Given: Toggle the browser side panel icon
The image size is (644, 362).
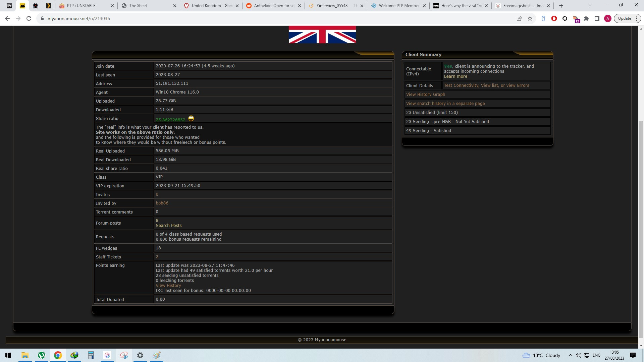Looking at the screenshot, I should pos(597,18).
